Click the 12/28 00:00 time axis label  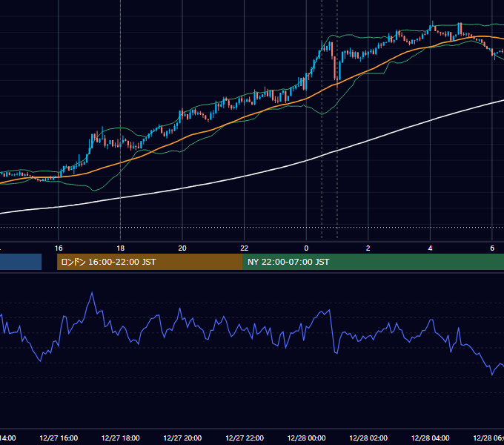click(306, 438)
